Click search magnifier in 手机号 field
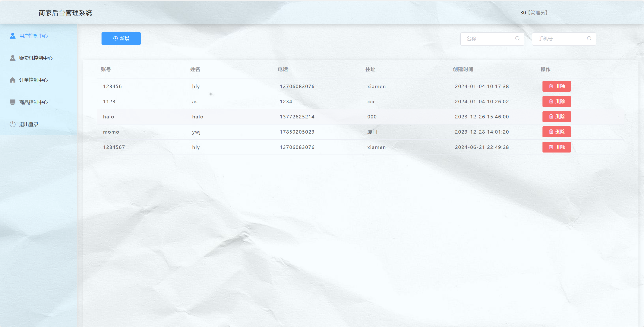Image resolution: width=644 pixels, height=327 pixels. coord(589,39)
